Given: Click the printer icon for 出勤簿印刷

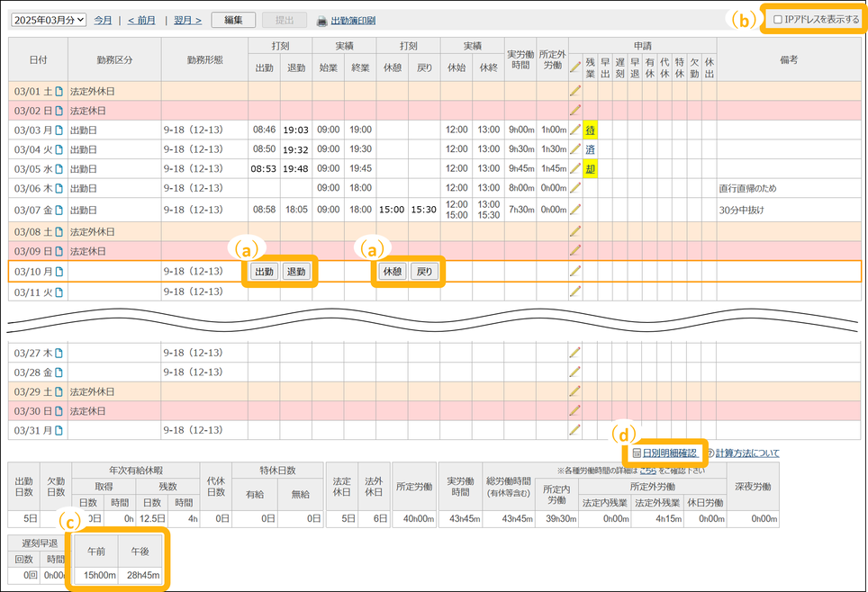Looking at the screenshot, I should click(321, 20).
